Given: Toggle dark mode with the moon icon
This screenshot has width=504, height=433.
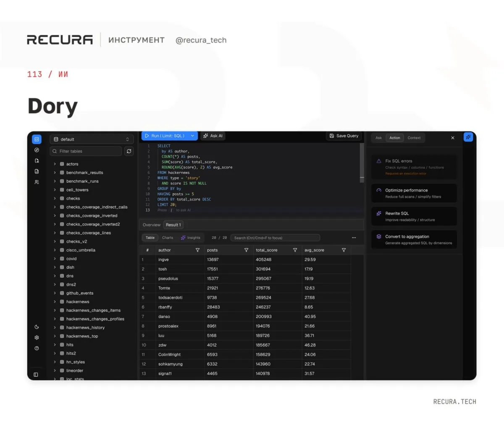Looking at the screenshot, I should click(37, 327).
